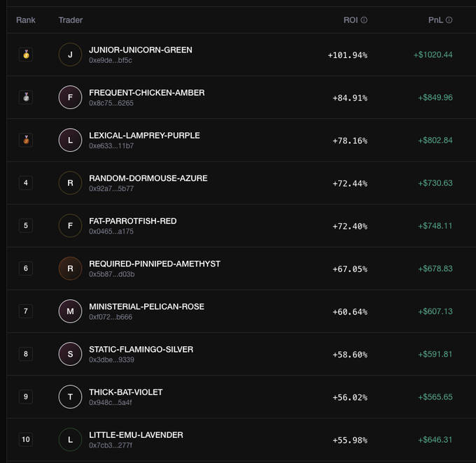Click wallet address 0x3dbe...9339
476x463 pixels.
[111, 359]
